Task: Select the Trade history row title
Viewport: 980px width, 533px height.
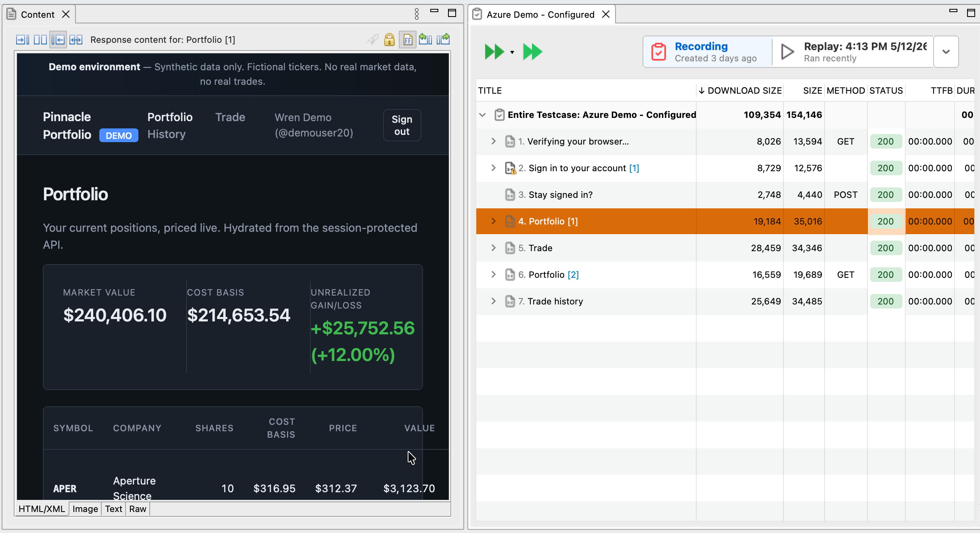Action: tap(555, 301)
